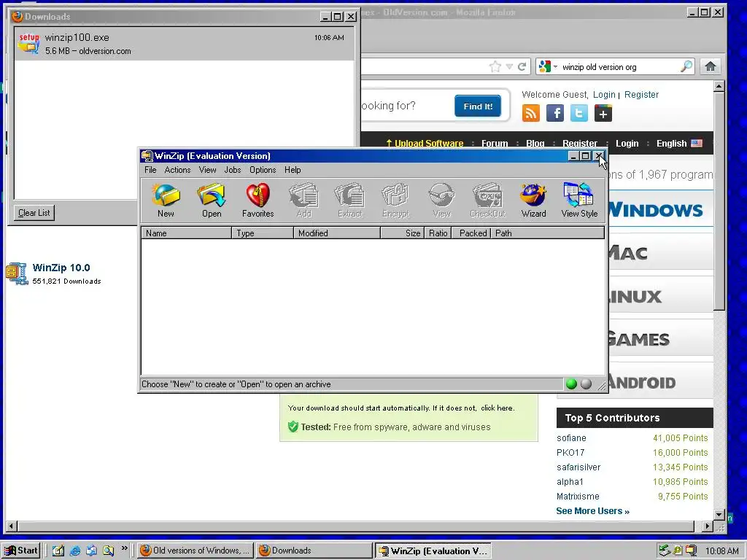Open the English language selector on webpage
The width and height of the screenshot is (747, 560).
click(679, 144)
